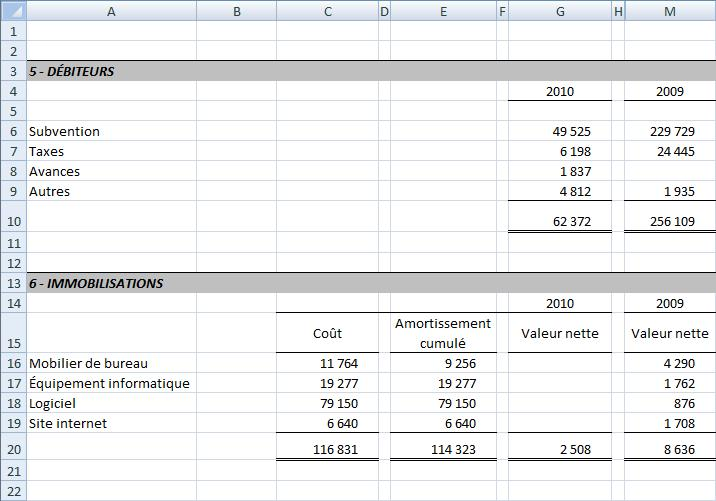
Task: Select row 10 header
Action: [x=13, y=221]
